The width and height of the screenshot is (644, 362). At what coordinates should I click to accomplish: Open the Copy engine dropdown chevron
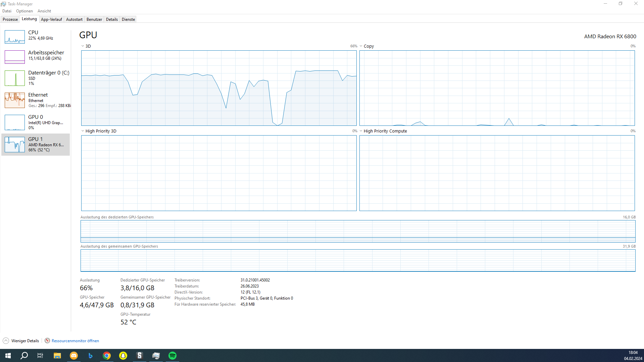tap(361, 46)
